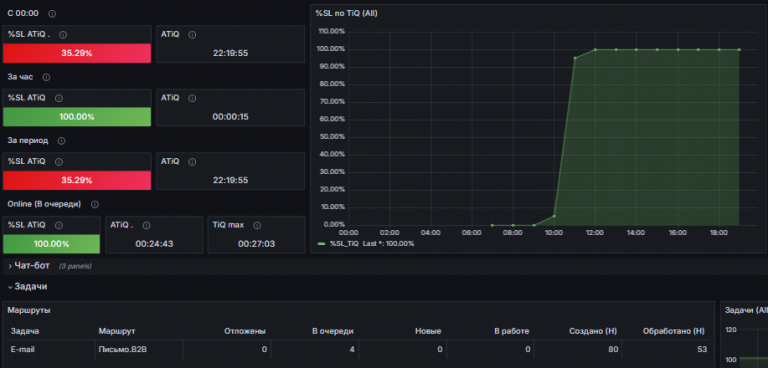Click the green 100.00% value in Online section
768x368 pixels.
coord(51,244)
